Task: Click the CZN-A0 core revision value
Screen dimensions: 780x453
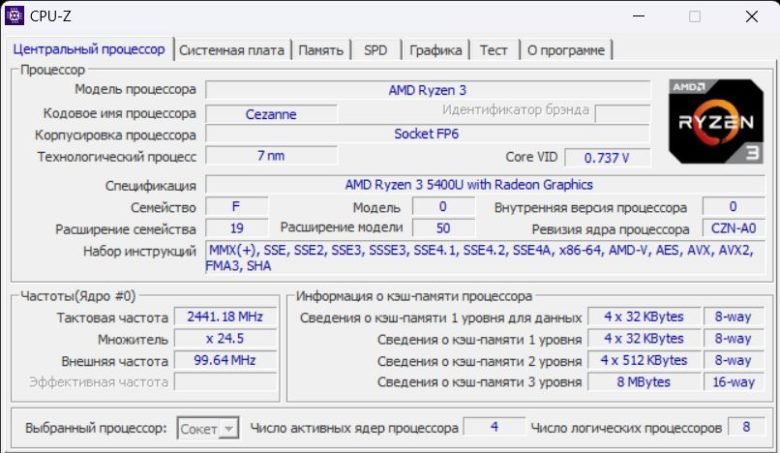Action: click(733, 228)
